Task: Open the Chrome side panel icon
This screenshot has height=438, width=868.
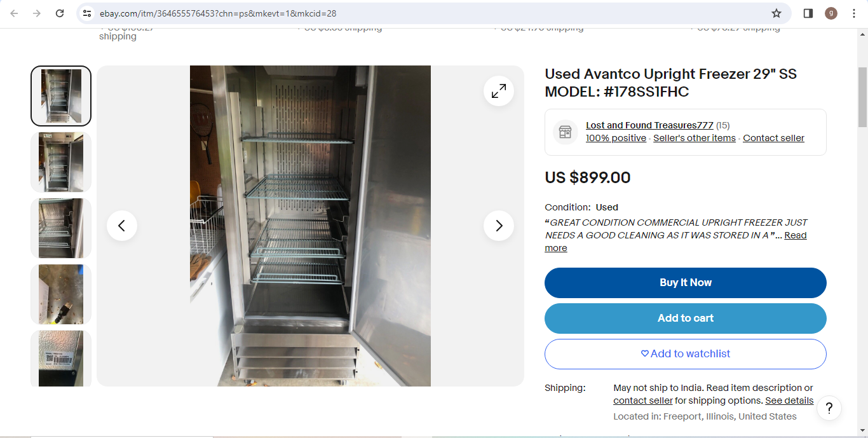Action: (x=808, y=13)
